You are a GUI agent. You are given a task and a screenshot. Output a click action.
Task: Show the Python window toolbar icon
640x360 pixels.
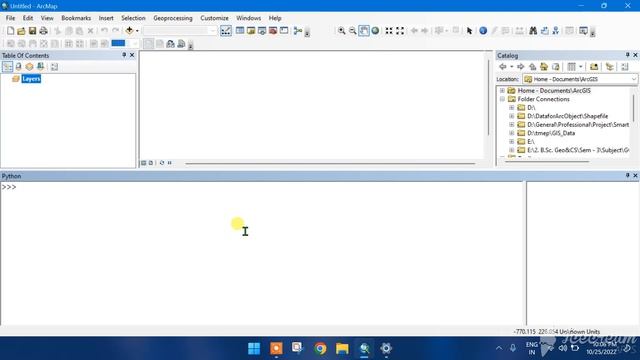tap(284, 31)
